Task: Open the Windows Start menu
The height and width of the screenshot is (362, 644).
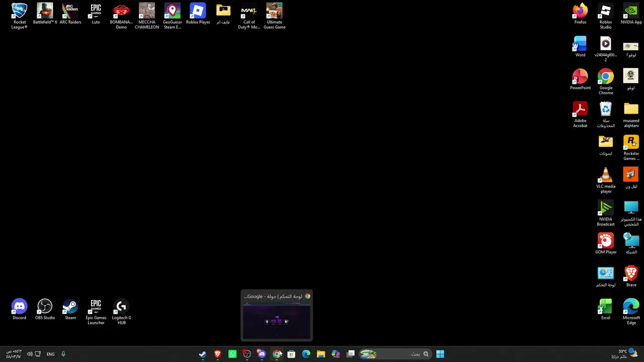Action: tap(440, 354)
